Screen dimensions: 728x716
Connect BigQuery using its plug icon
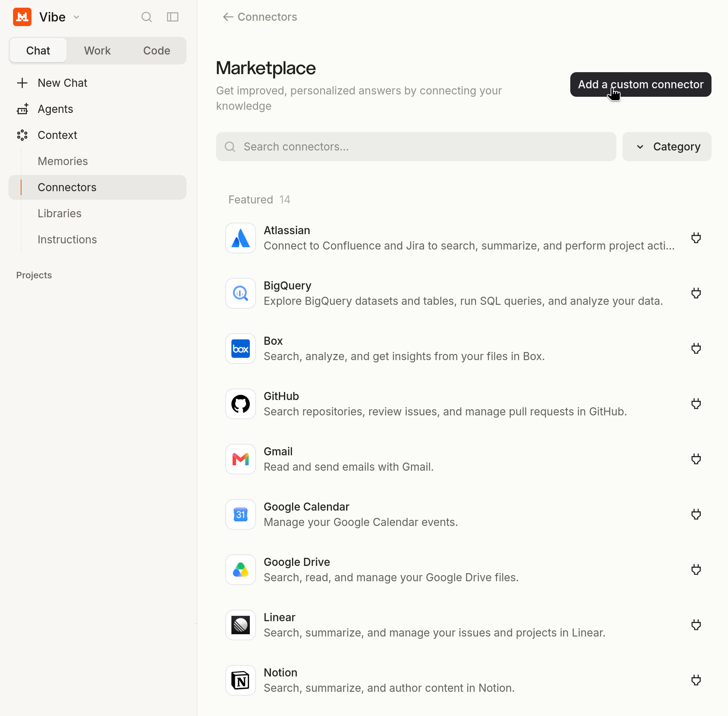tap(696, 293)
